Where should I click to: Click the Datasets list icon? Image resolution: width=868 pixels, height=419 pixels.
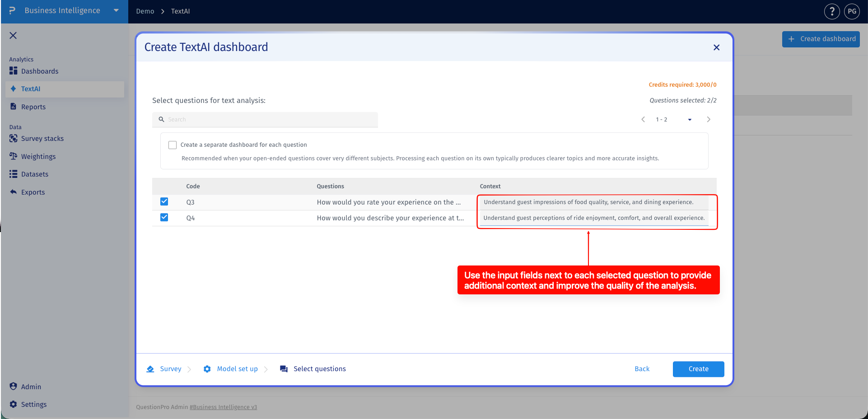[13, 174]
